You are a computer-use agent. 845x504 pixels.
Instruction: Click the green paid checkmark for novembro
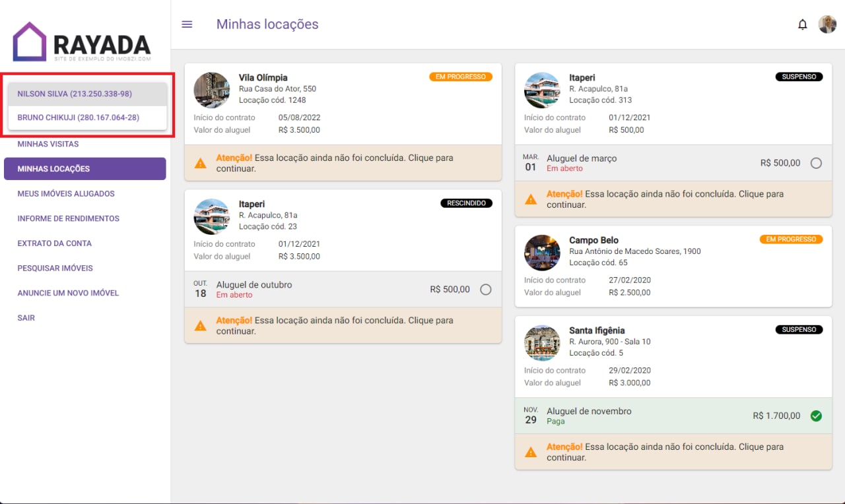point(816,416)
